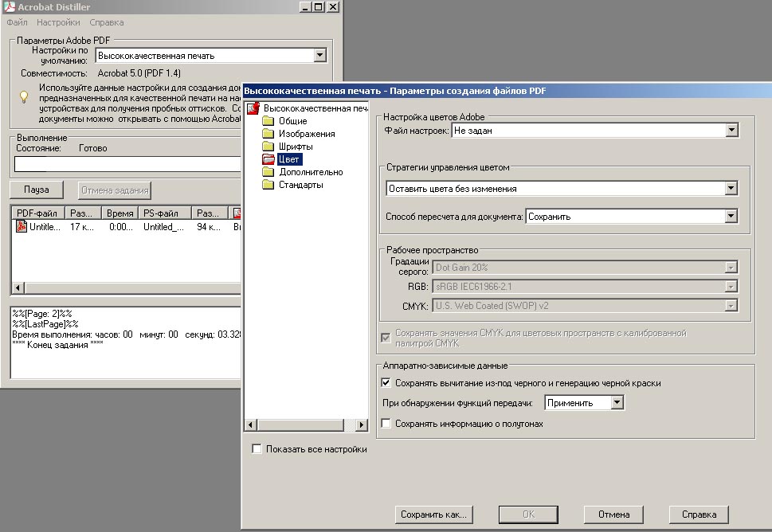Click the Untitled_... PS file cell
This screenshot has width=772, height=532.
click(163, 227)
